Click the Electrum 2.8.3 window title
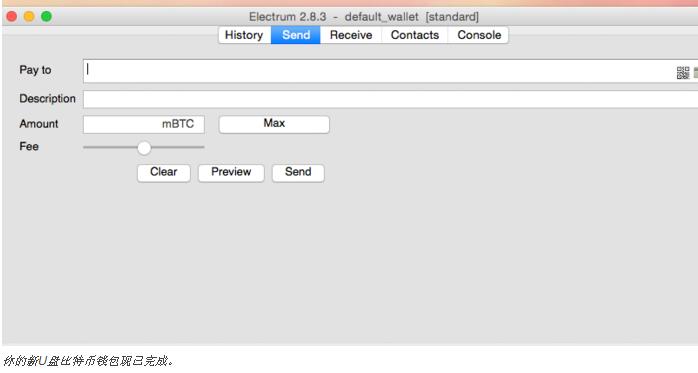Image resolution: width=698 pixels, height=373 pixels. pos(364,17)
